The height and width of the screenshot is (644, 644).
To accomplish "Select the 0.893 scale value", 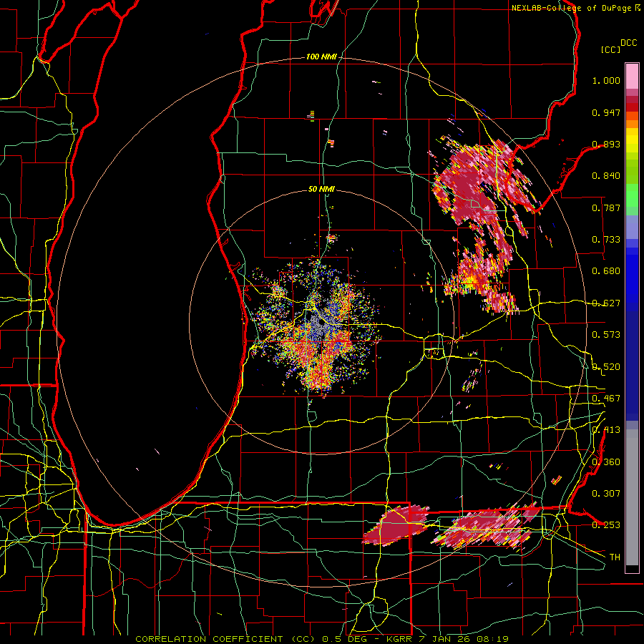I will 606,144.
